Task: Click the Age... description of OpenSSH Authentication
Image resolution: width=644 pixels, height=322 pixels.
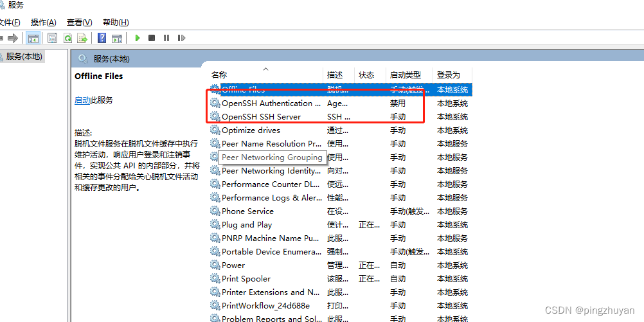Action: coord(337,103)
